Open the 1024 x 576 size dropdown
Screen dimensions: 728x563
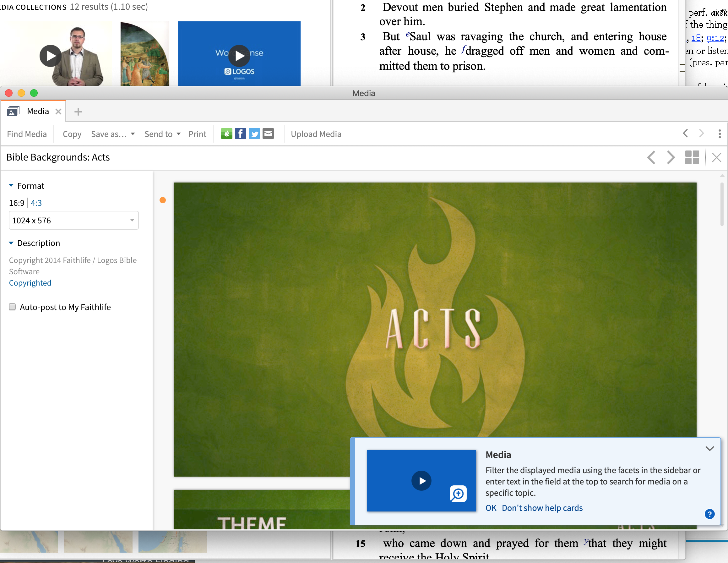click(74, 221)
